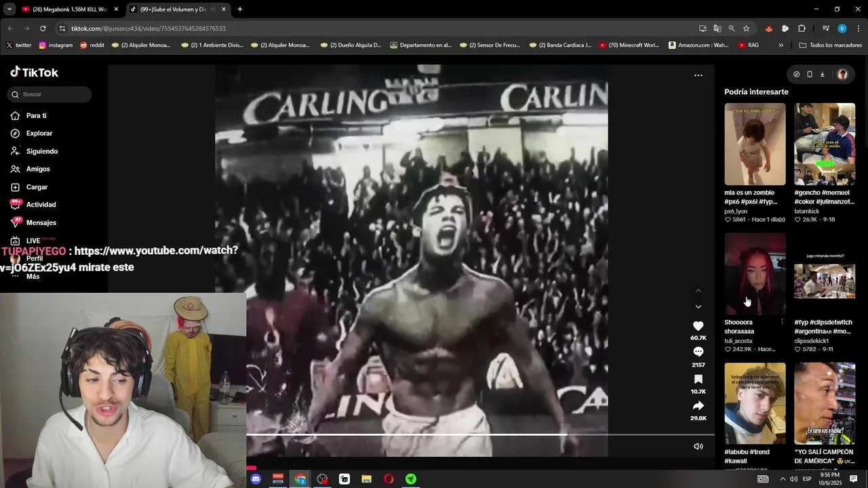This screenshot has width=868, height=488.
Task: Open the twitter bookmark
Action: (19, 45)
